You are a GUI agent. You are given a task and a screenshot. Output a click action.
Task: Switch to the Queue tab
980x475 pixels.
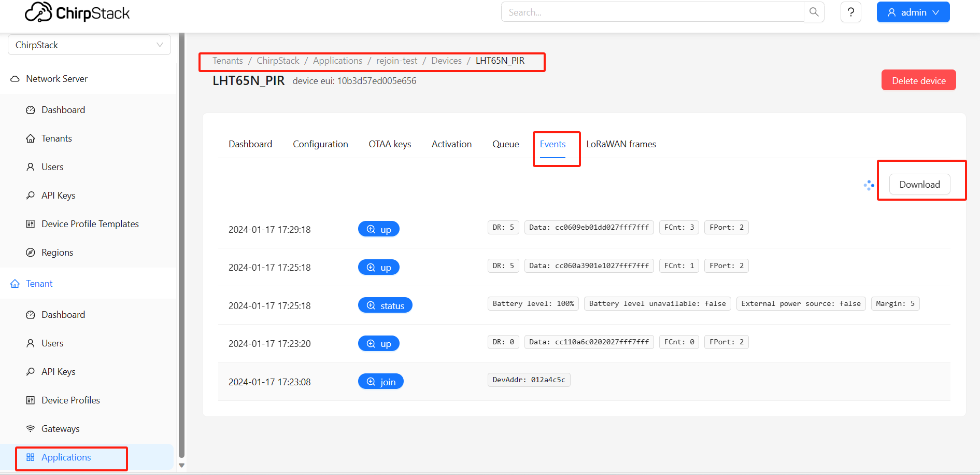tap(506, 144)
